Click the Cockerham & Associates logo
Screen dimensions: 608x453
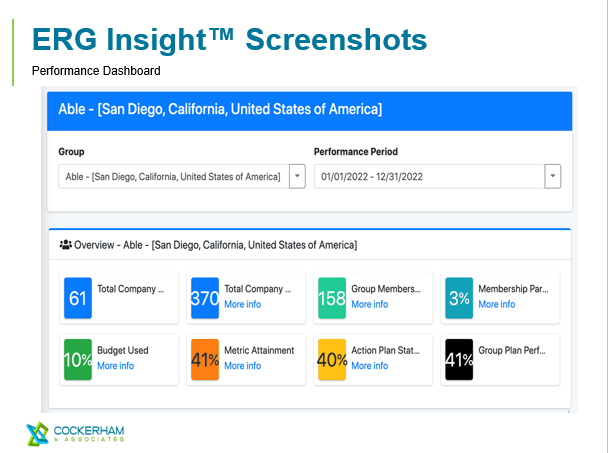[76, 434]
